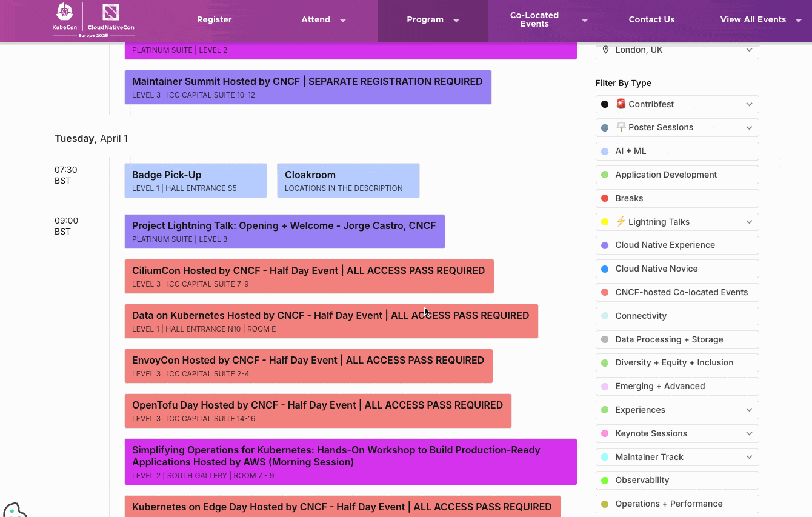Filter by Connectivity type
Screen dimensions: 812x517
coord(677,316)
